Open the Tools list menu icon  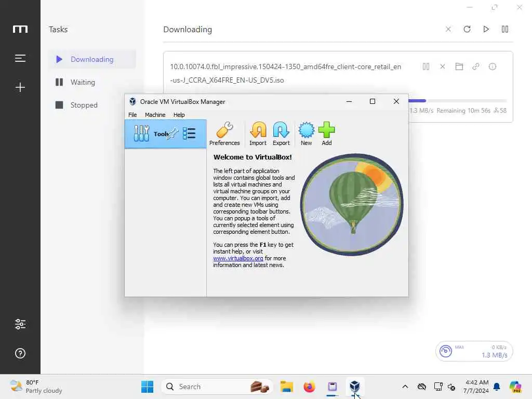pos(189,134)
